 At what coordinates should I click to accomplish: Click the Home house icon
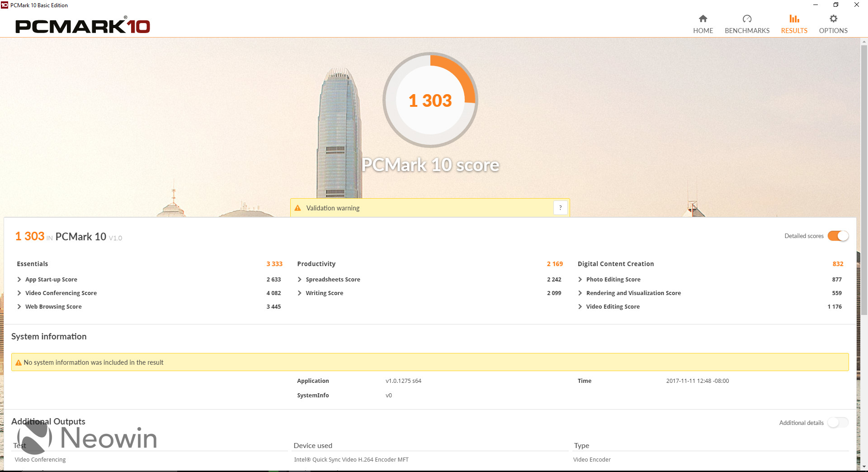click(703, 19)
